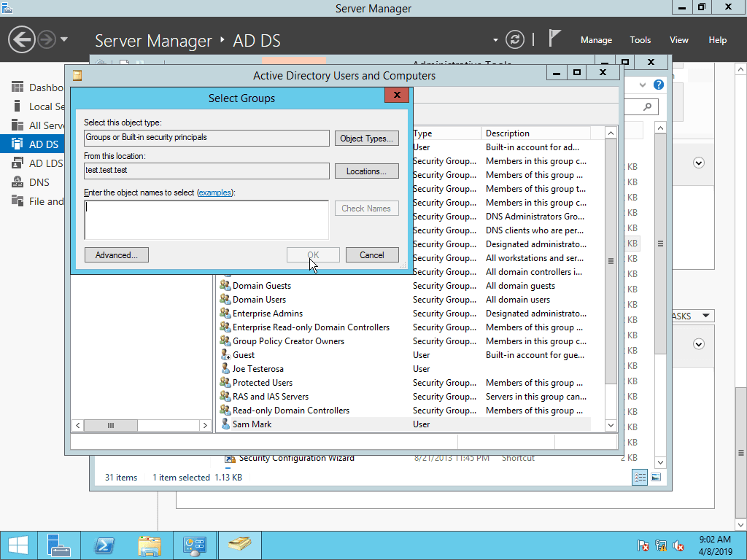Click the Advanced button in Select Groups
Screen dimensions: 747x560
point(116,254)
